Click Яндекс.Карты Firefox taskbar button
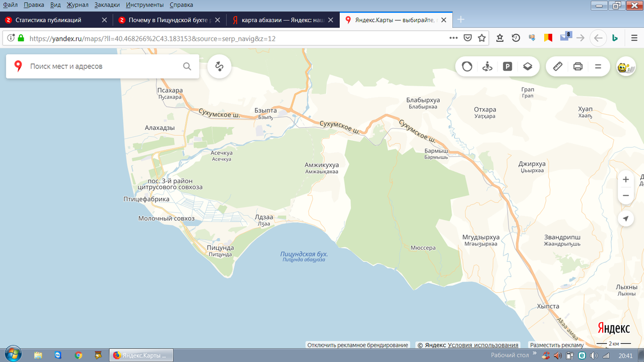The width and height of the screenshot is (644, 362). pos(142,355)
